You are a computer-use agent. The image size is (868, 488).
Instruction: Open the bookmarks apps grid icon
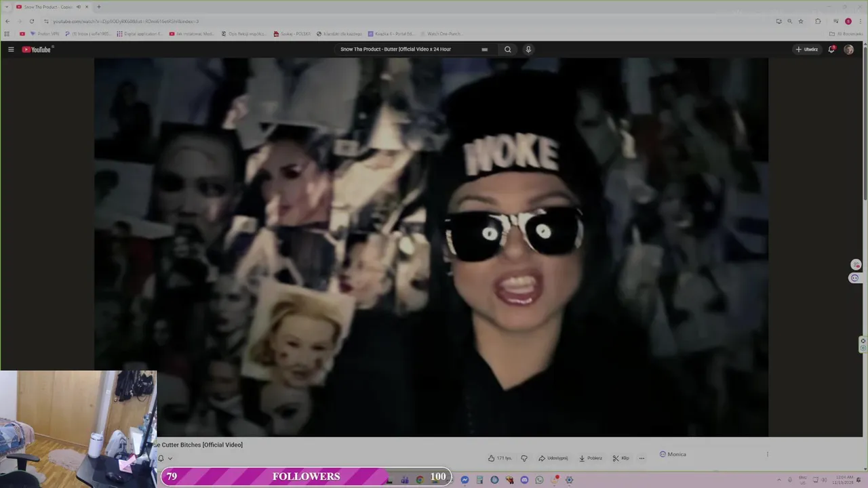coord(7,33)
